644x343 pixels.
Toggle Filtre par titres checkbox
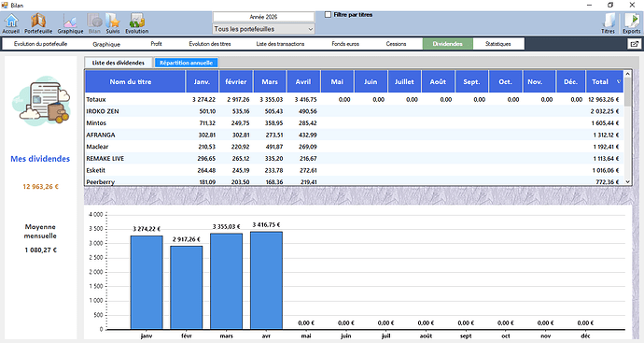[x=328, y=15]
